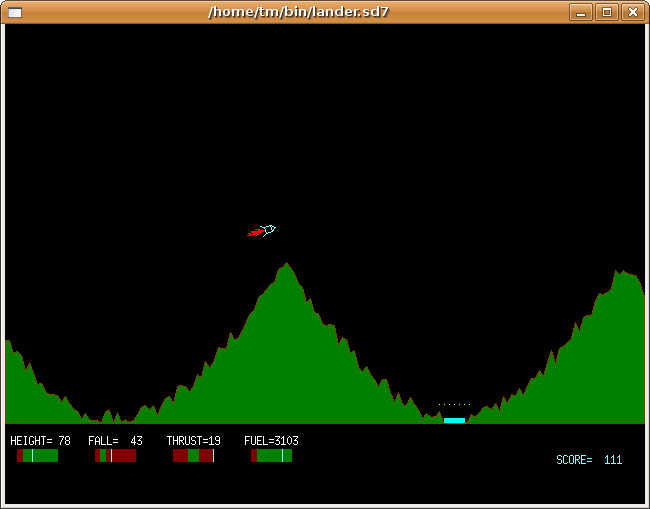Click the HEIGHT gauge bar

coord(37,456)
